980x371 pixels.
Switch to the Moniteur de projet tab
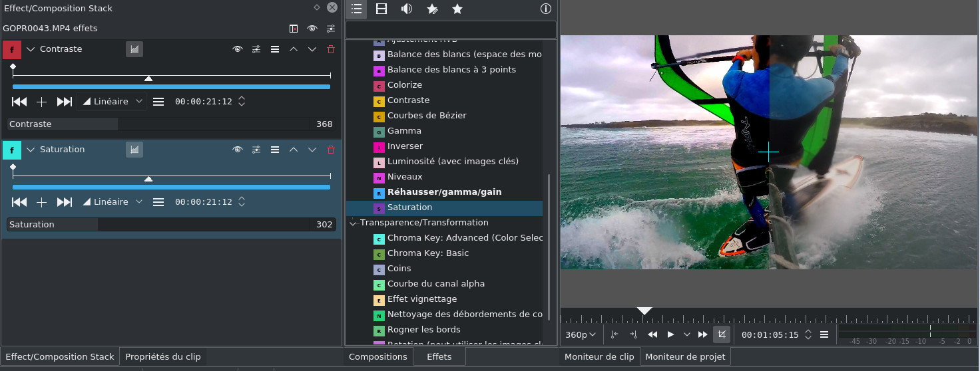(x=685, y=356)
